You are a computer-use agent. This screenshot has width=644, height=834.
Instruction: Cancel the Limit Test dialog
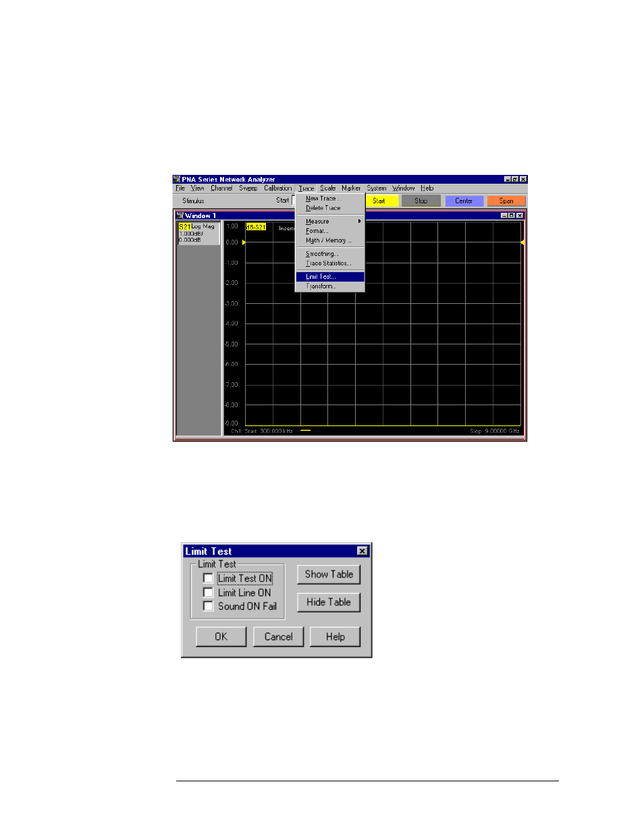278,637
